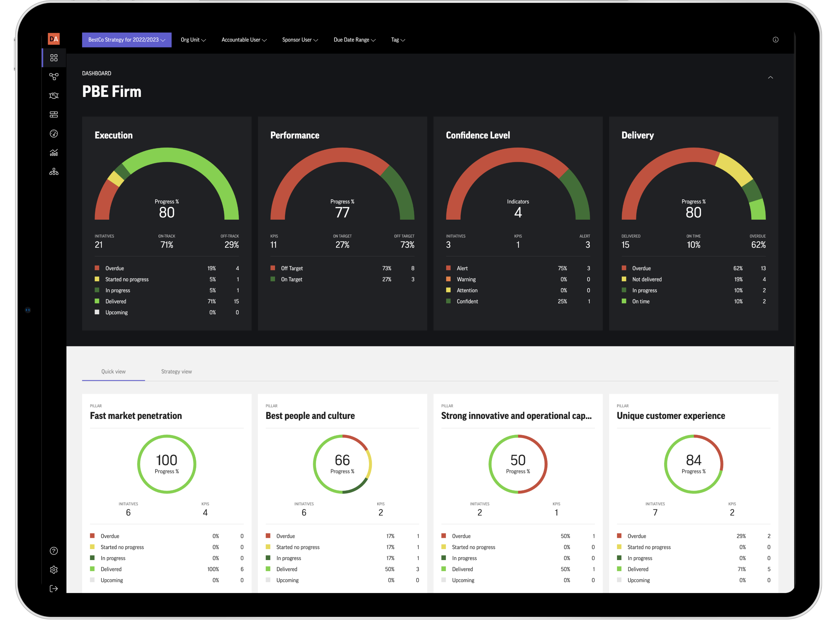Open the org hierarchy icon in sidebar

point(54,172)
